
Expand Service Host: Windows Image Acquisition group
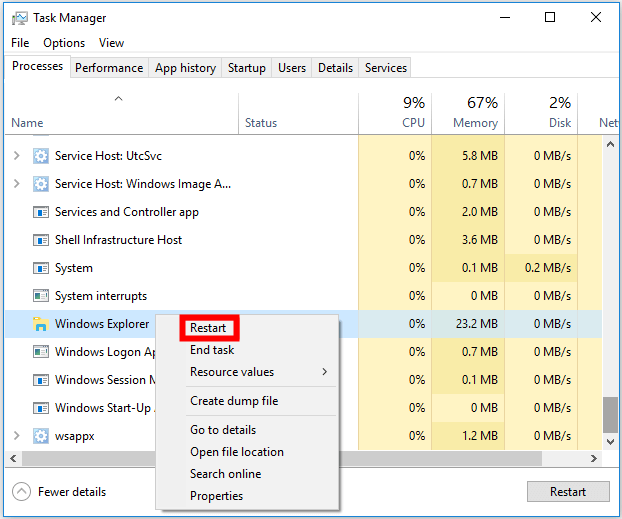16,184
